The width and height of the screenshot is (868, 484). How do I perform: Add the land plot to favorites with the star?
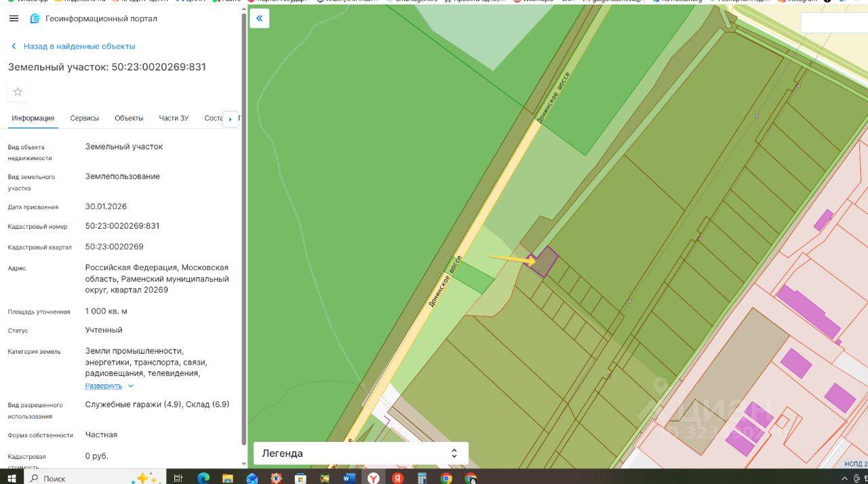pos(18,92)
